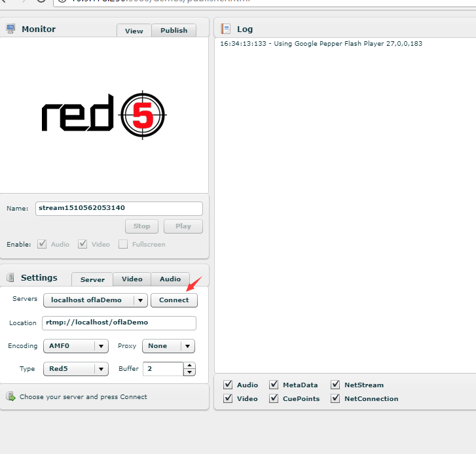The image size is (476, 454).
Task: Open the Video settings tab
Action: tap(132, 279)
